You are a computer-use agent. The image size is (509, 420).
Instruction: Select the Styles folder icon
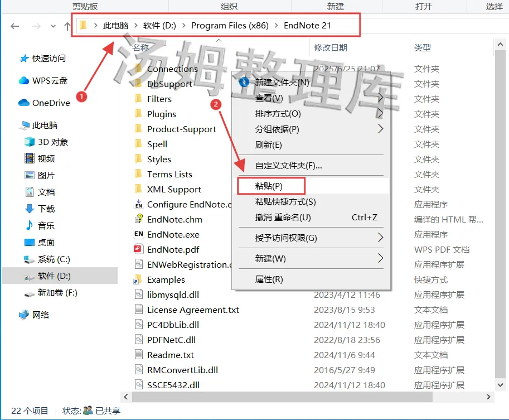tap(138, 158)
